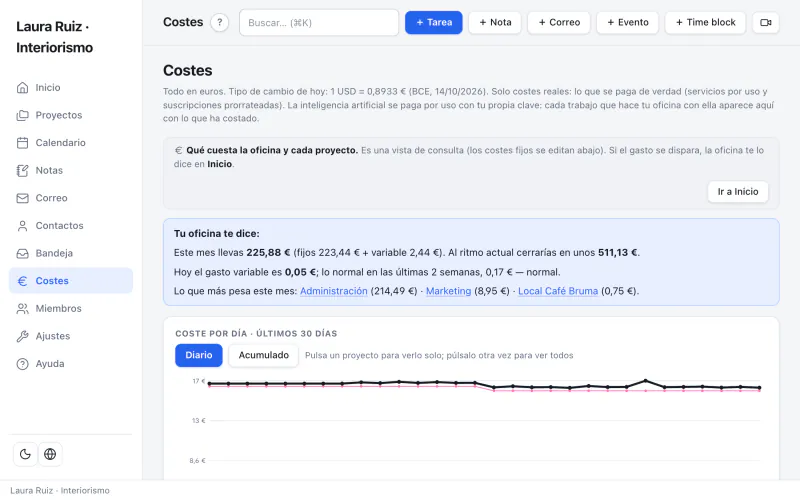Viewport: 800px width, 500px height.
Task: Click the Laura Ruiz · Interiorismo footer text
Action: click(x=60, y=490)
